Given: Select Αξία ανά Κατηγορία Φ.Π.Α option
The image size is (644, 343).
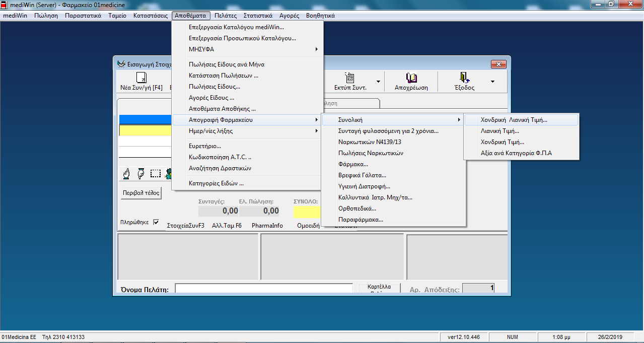Looking at the screenshot, I should tap(521, 153).
